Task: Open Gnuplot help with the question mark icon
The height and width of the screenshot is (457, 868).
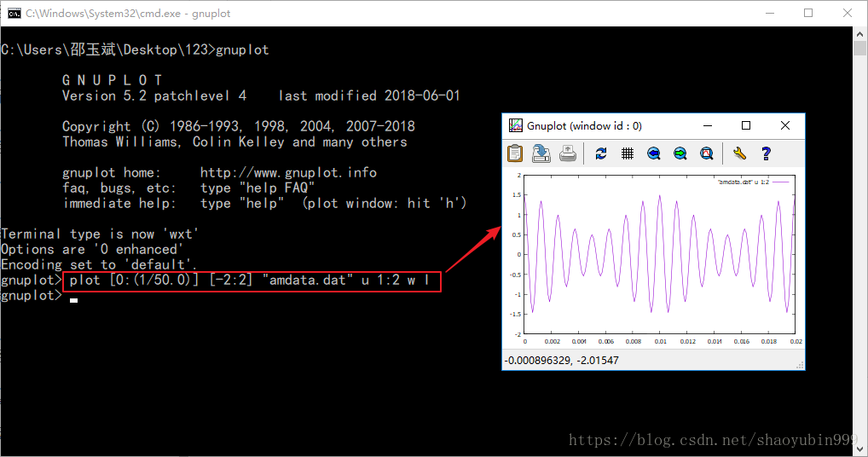Action: point(767,153)
